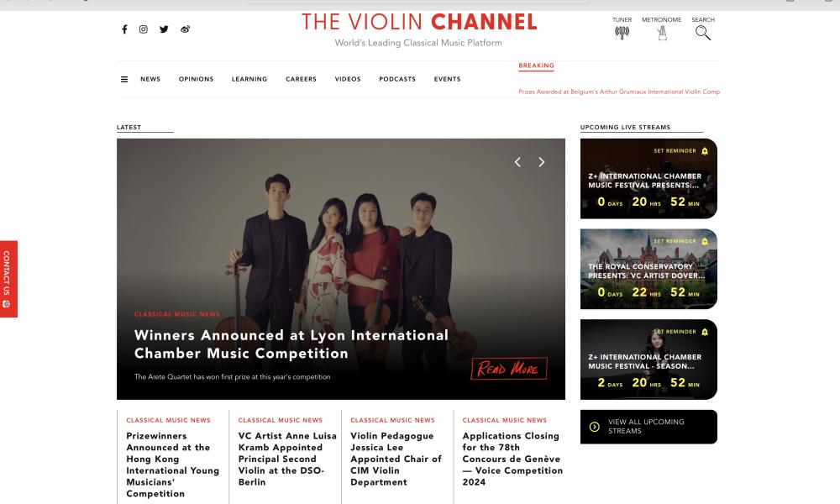Open the Instagram social icon

click(144, 29)
